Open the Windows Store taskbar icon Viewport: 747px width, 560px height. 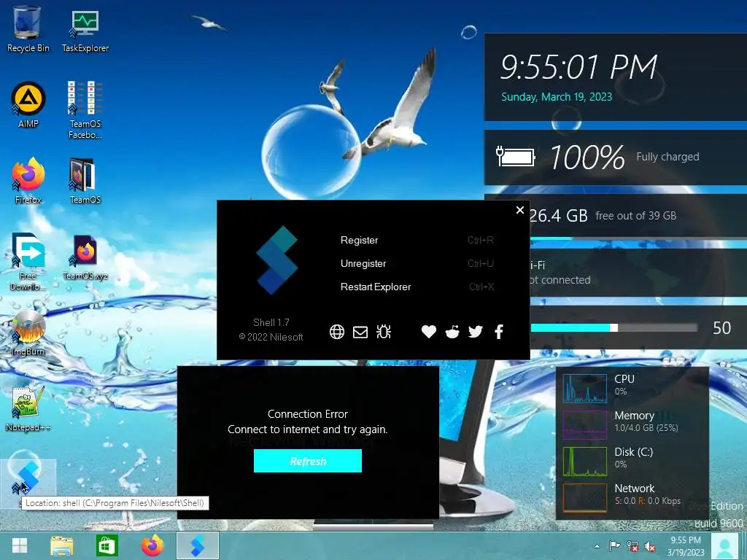point(107,545)
